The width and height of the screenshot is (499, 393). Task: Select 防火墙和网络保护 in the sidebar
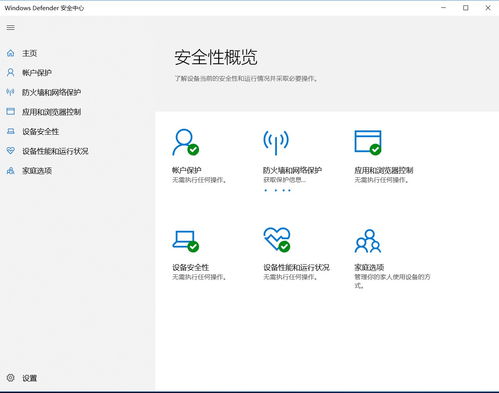(51, 92)
